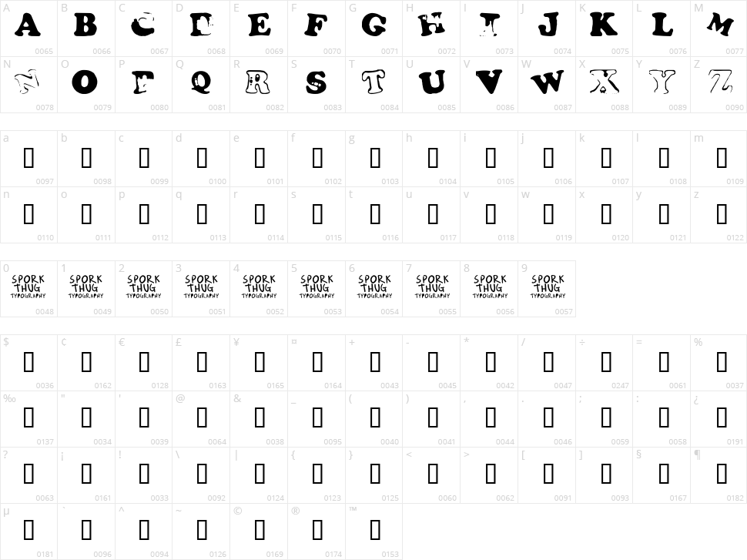This screenshot has height=560, width=747.
Task: Click the euro symbol glyph cell
Action: 144,361
